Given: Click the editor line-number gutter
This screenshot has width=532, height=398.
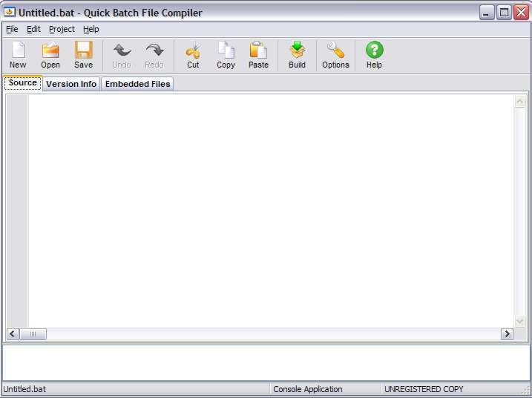Looking at the screenshot, I should point(17,211).
